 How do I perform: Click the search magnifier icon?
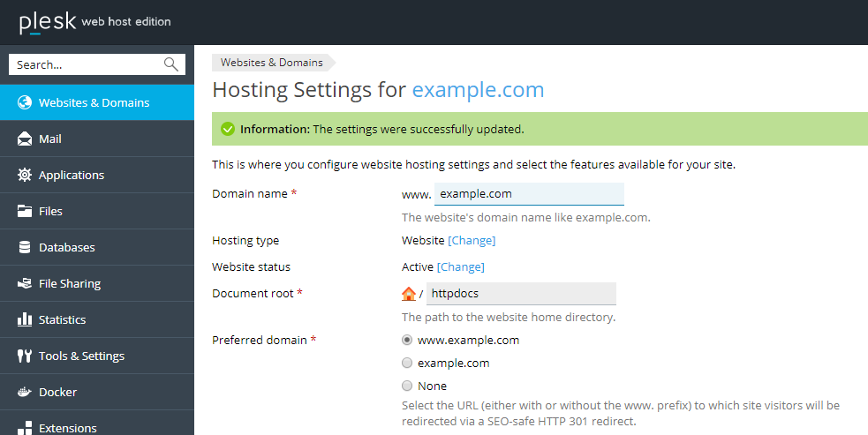click(x=171, y=64)
